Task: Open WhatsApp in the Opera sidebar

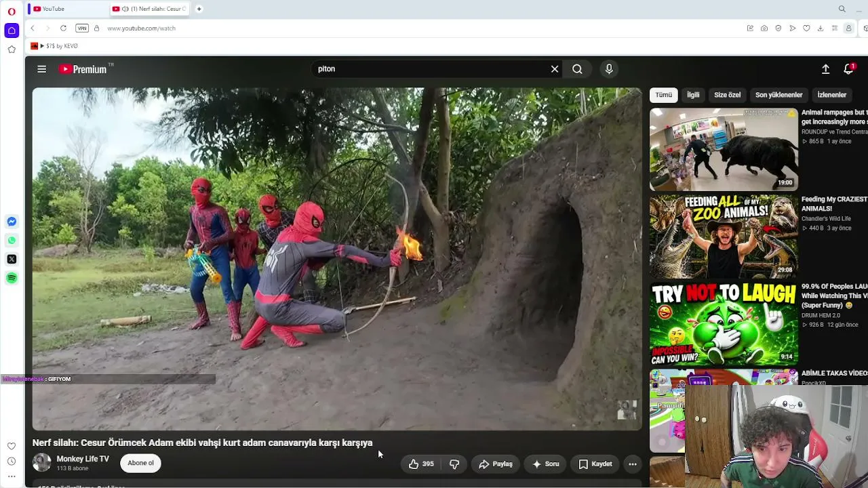Action: pyautogui.click(x=12, y=241)
